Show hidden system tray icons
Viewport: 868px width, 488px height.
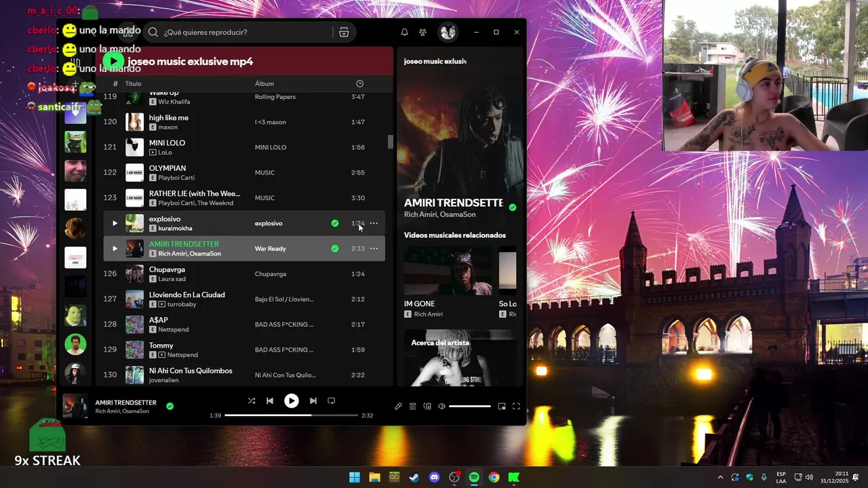(x=720, y=477)
